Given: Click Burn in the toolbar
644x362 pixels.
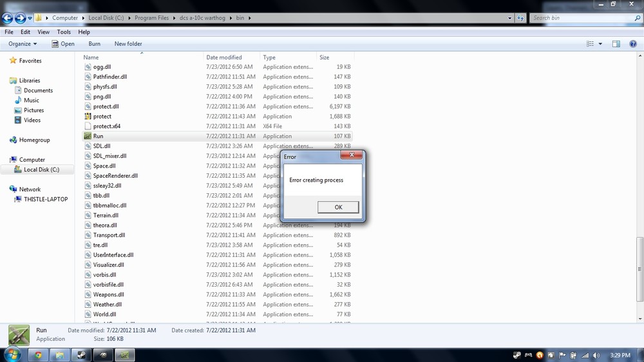Looking at the screenshot, I should click(x=95, y=44).
